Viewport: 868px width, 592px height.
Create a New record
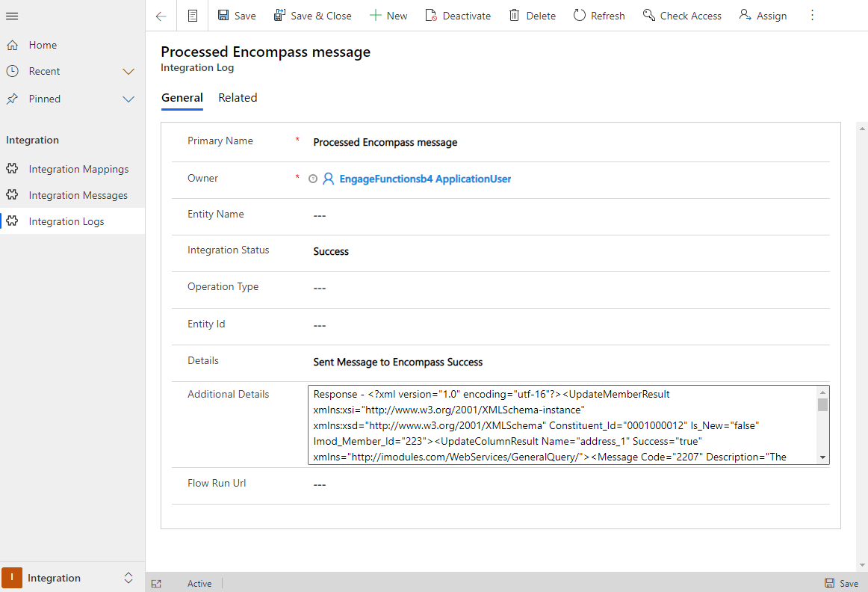388,16
